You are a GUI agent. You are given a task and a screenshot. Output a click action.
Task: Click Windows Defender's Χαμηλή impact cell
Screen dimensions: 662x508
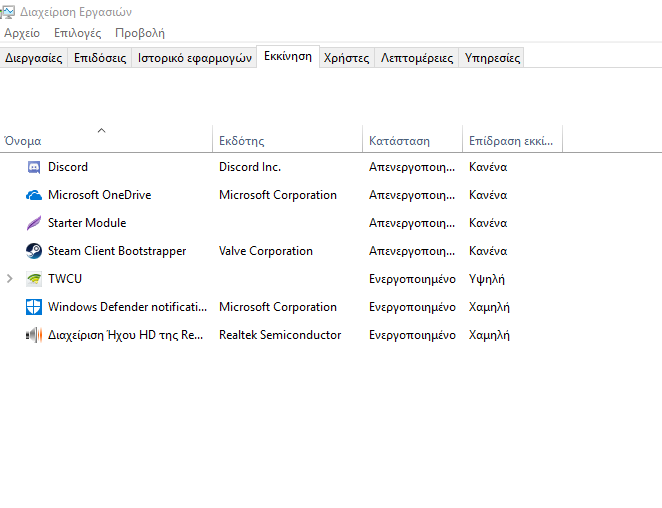(489, 307)
